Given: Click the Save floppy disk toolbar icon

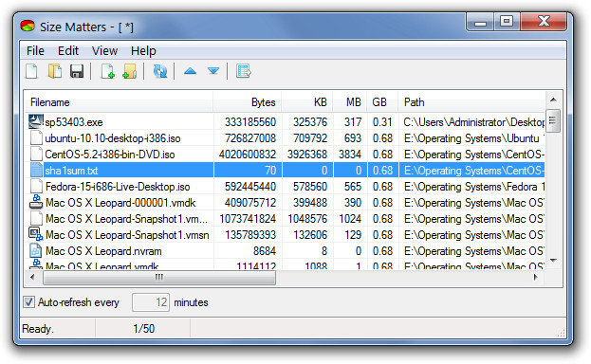Looking at the screenshot, I should click(x=77, y=71).
